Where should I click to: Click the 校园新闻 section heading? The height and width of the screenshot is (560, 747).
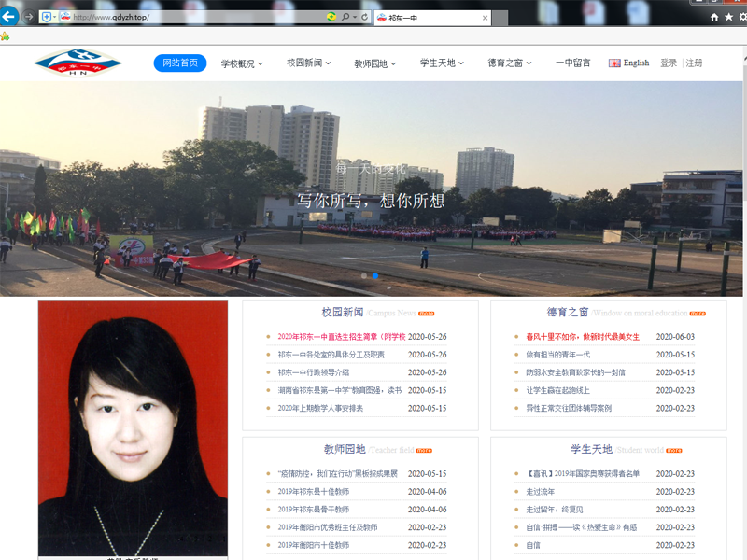click(x=343, y=313)
